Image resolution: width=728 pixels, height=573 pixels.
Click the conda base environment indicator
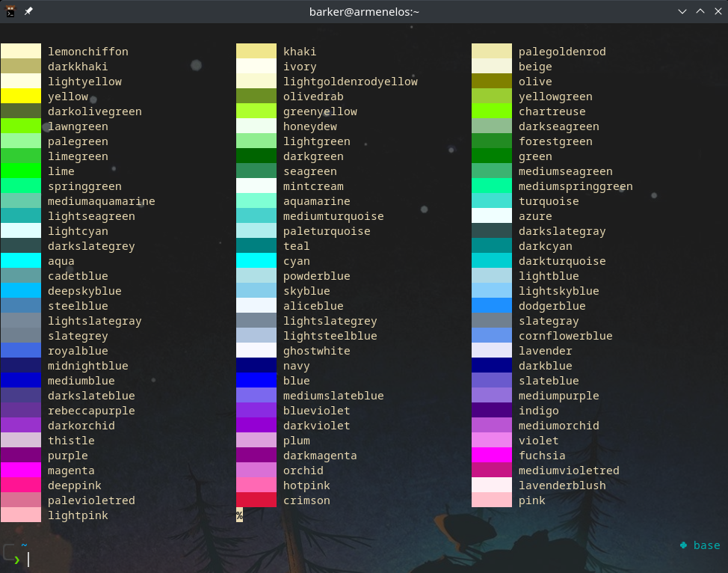click(x=700, y=545)
